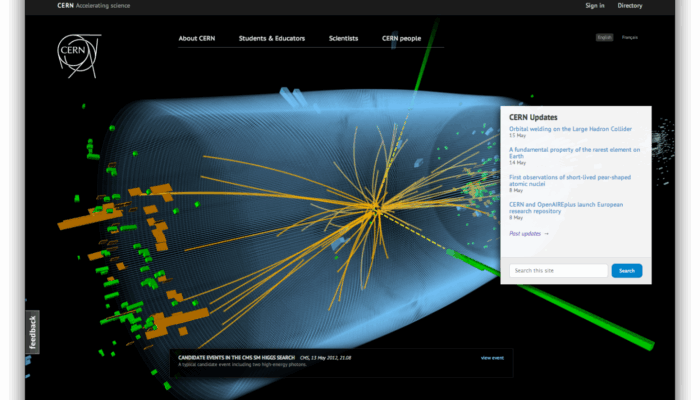View Past updates link
The image size is (700, 400).
click(529, 233)
